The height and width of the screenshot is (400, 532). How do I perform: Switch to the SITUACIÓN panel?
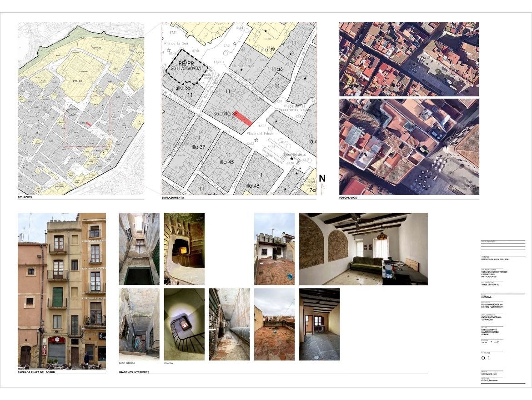25,198
